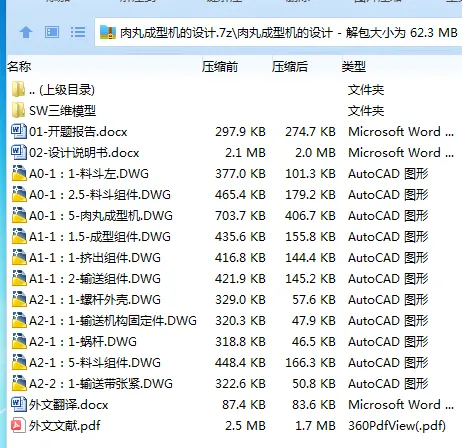The image size is (462, 448).
Task: Click the 274.7 KB compressed size
Action: coord(310,132)
